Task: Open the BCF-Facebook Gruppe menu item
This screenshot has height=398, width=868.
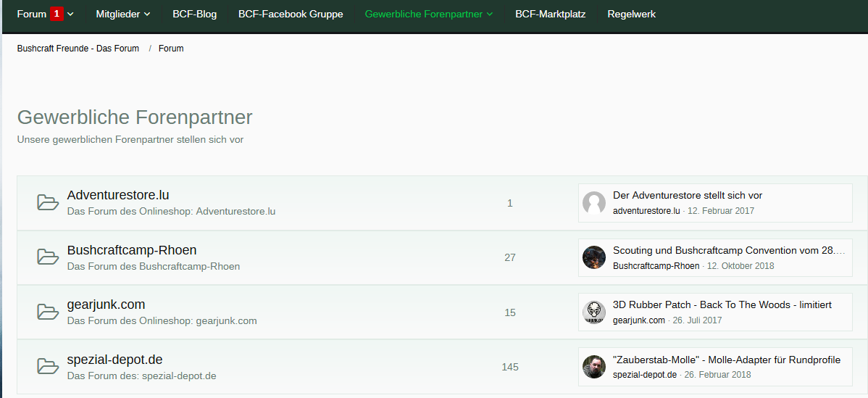Action: [x=291, y=14]
